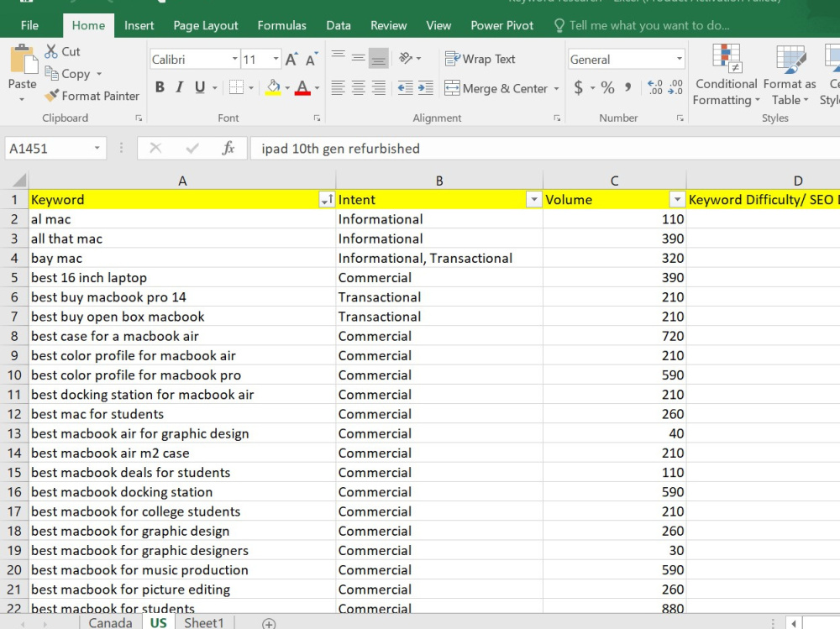Viewport: 840px width, 629px height.
Task: Apply red font color
Action: coord(302,86)
